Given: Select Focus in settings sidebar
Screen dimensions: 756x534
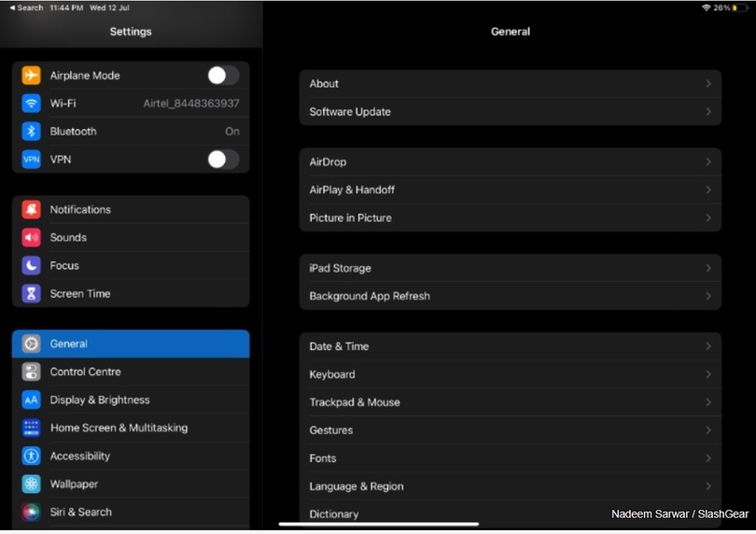Looking at the screenshot, I should pyautogui.click(x=131, y=265).
